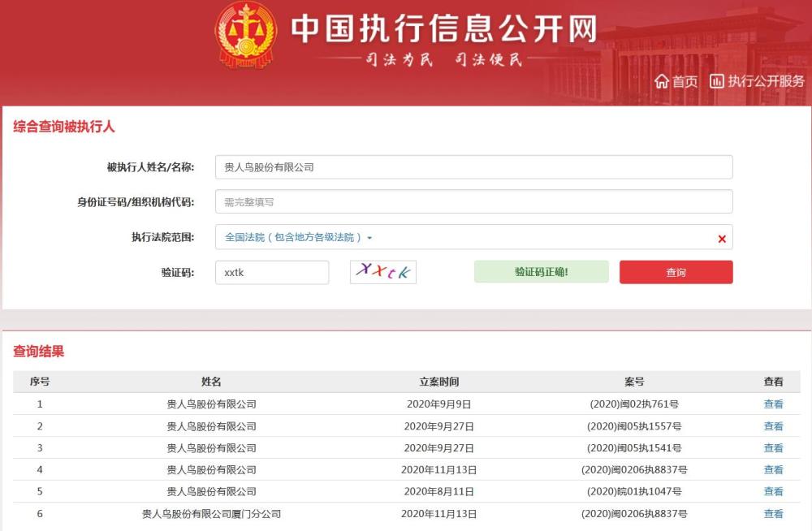This screenshot has width=812, height=531.
Task: Refresh the captcha image xxtk
Action: tap(383, 272)
